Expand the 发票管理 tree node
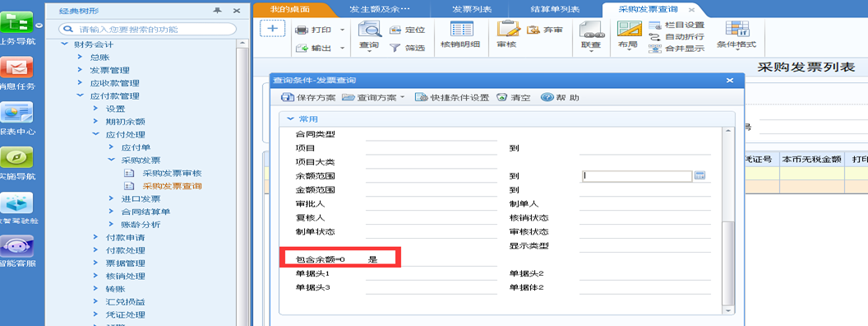 pos(80,71)
